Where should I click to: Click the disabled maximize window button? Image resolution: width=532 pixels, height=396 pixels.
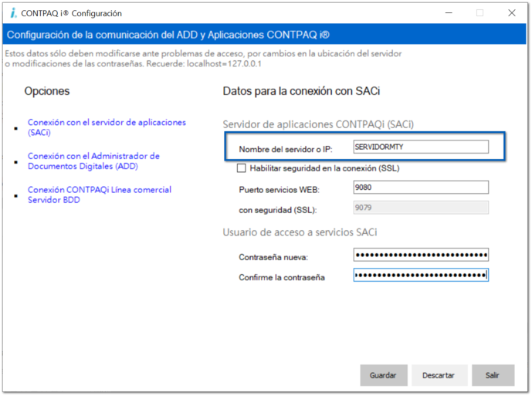point(479,13)
